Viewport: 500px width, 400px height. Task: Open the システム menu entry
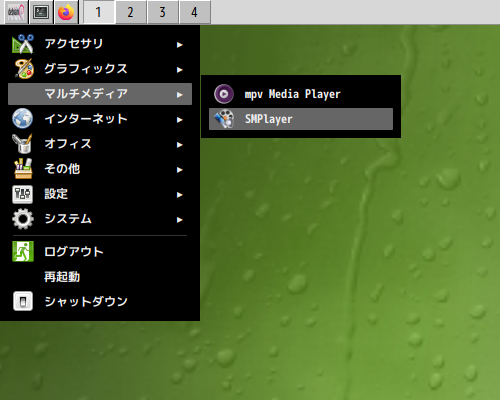(x=100, y=219)
